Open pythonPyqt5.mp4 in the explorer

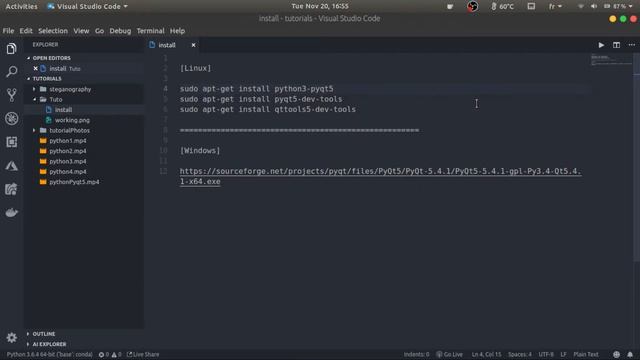[74, 182]
